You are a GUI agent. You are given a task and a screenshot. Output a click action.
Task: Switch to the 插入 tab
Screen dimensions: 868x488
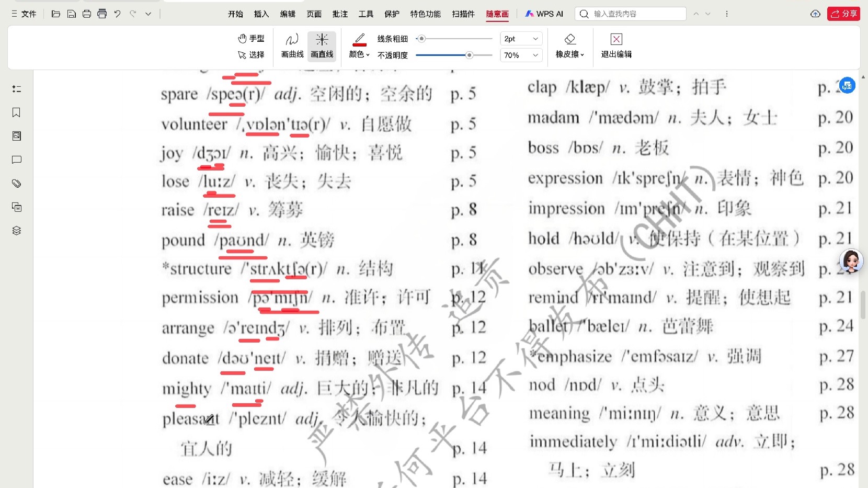point(261,14)
